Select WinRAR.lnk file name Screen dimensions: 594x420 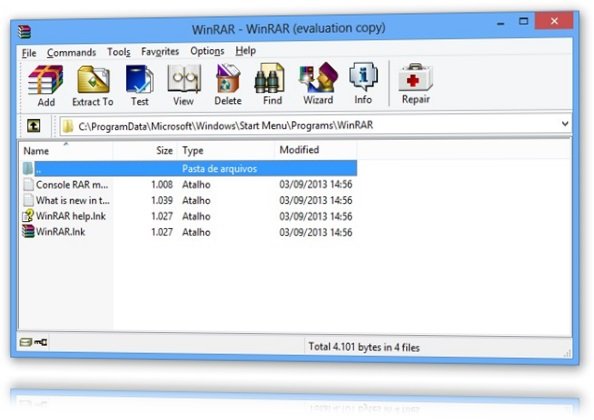61,232
